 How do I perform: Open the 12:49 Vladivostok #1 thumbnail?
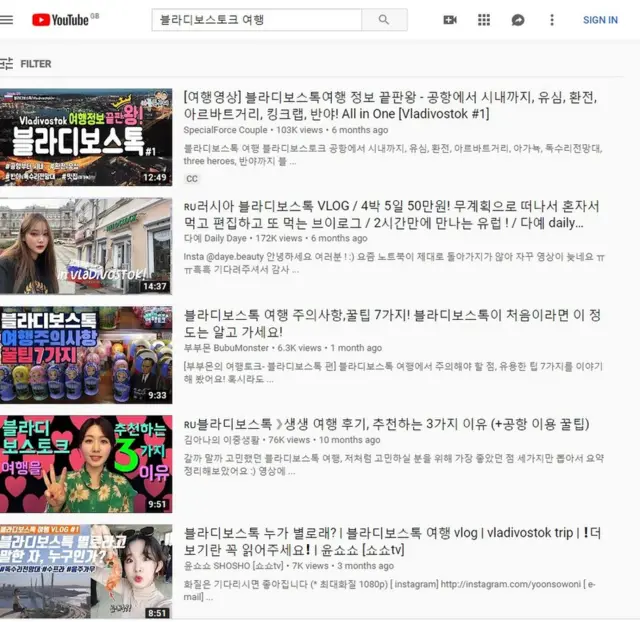86,137
